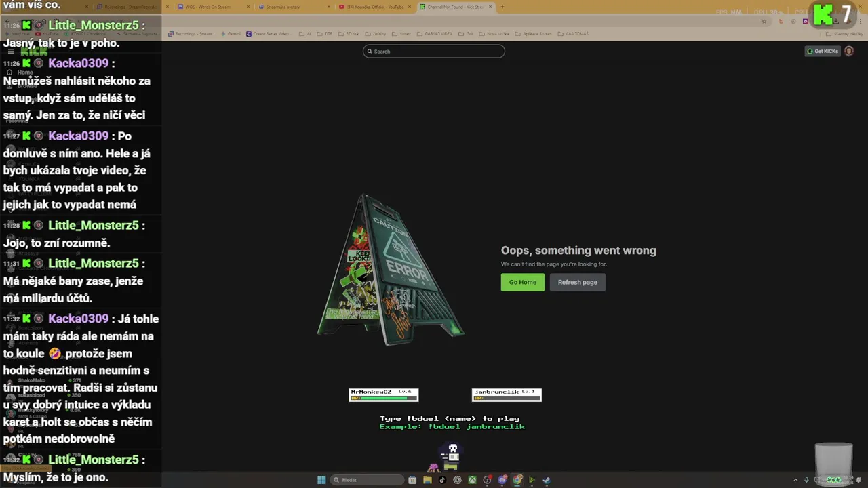This screenshot has width=868, height=488.
Task: Close the WOS - Words On Stream tab
Action: point(248,7)
